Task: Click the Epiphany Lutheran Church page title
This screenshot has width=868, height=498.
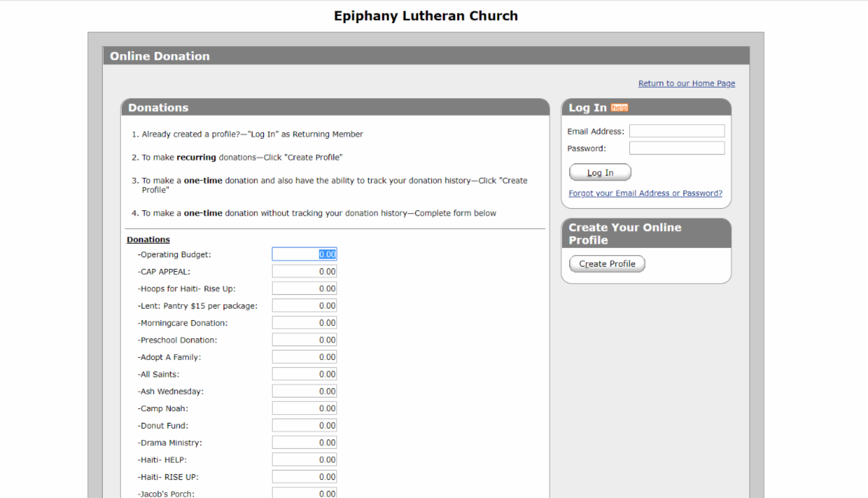Action: (x=426, y=16)
